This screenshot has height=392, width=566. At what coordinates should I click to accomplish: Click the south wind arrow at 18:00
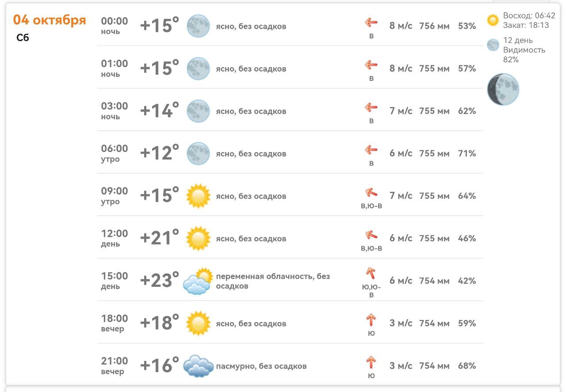(x=371, y=320)
